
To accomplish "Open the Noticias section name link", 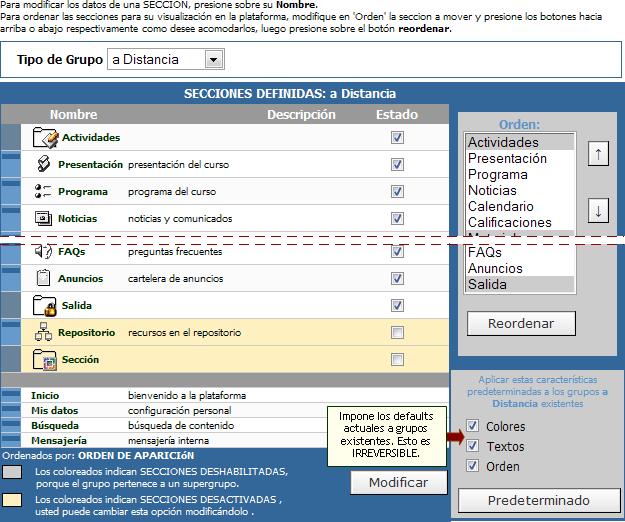I will pyautogui.click(x=78, y=218).
